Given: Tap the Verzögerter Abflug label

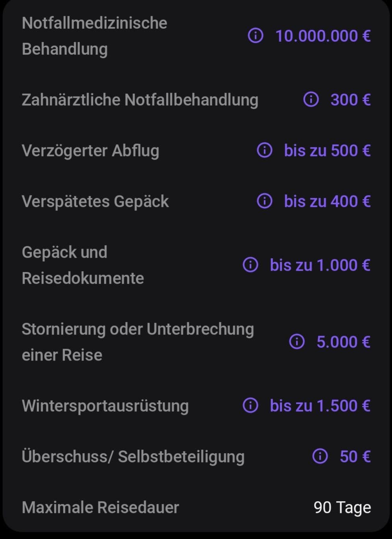Looking at the screenshot, I should 91,151.
